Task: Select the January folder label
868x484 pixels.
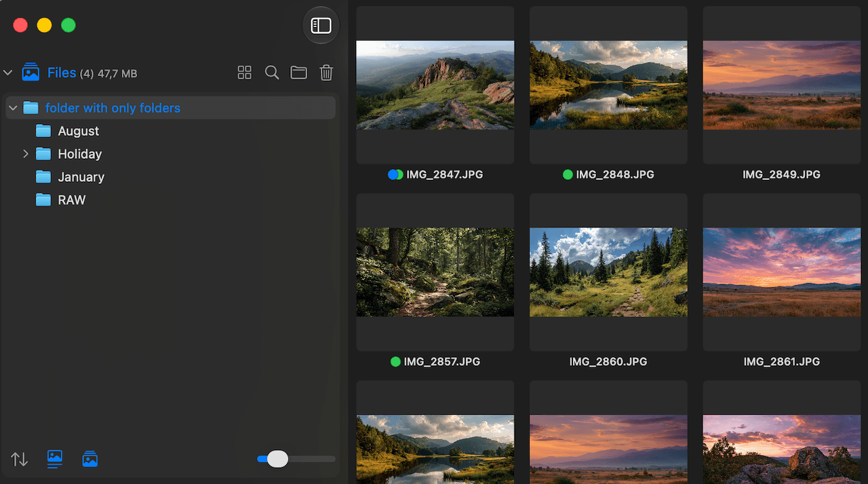Action: tap(81, 177)
